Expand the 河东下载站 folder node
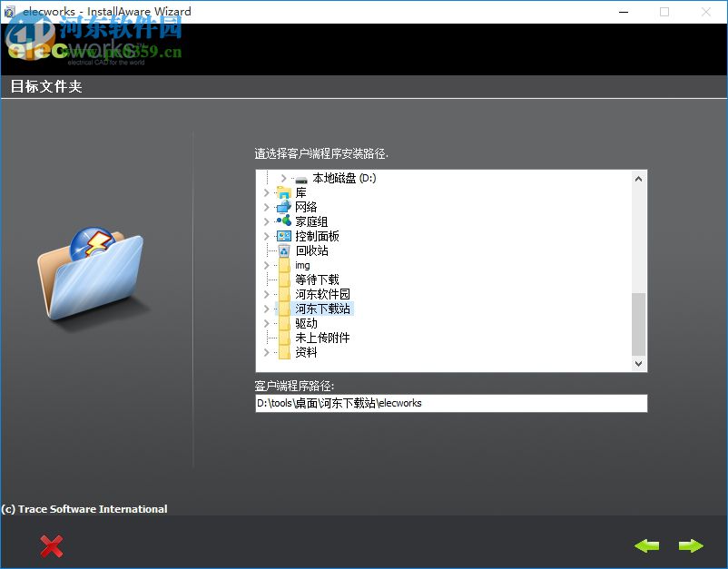Image resolution: width=728 pixels, height=569 pixels. pyautogui.click(x=266, y=308)
